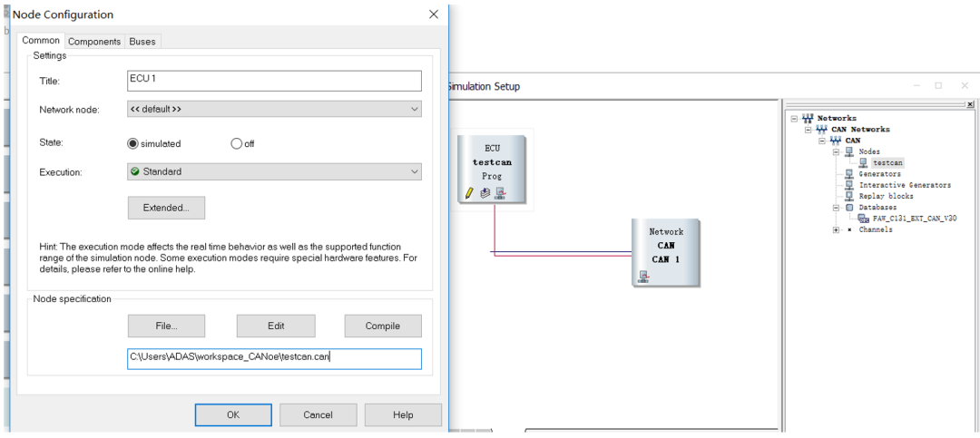980x438 pixels.
Task: Click the DBC file icon for FAW_C131_EXT_CAN_V30
Action: click(864, 219)
